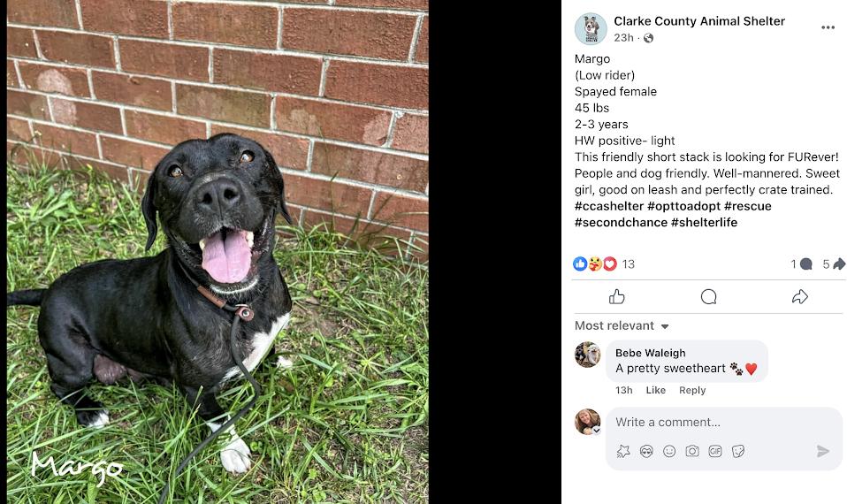Focus the Write a comment field
The width and height of the screenshot is (847, 504).
pyautogui.click(x=724, y=422)
